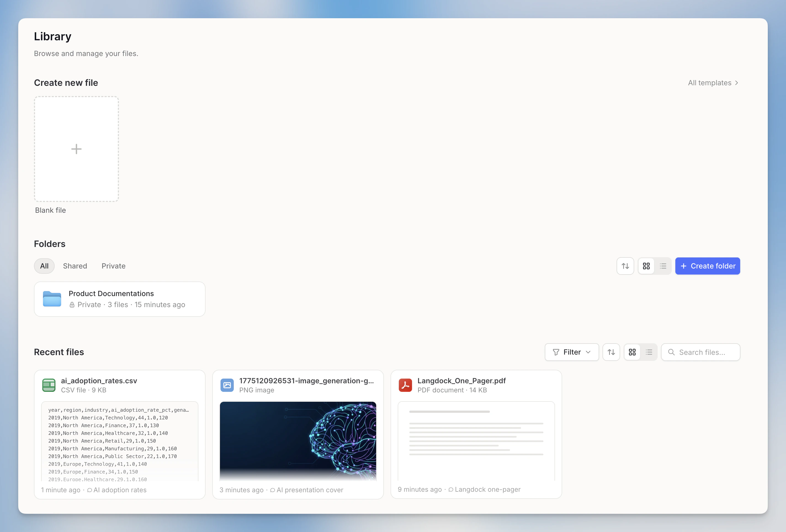Open the Filter dropdown above Recent files
This screenshot has width=786, height=532.
[572, 352]
